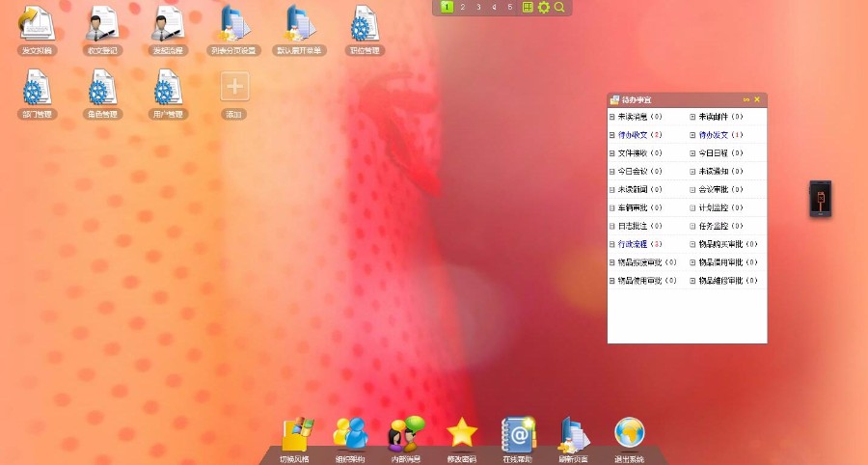Open the 行政流程 pending item
The height and width of the screenshot is (465, 868).
(x=633, y=244)
